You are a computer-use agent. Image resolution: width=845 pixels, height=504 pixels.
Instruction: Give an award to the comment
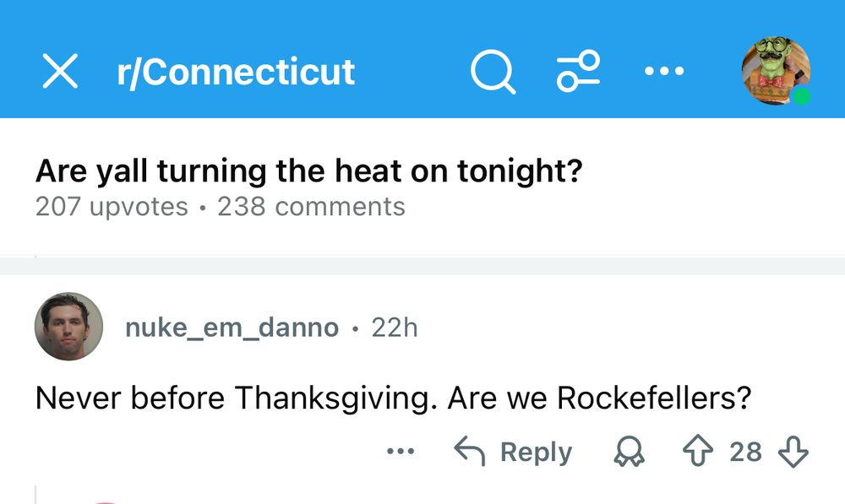pos(628,453)
